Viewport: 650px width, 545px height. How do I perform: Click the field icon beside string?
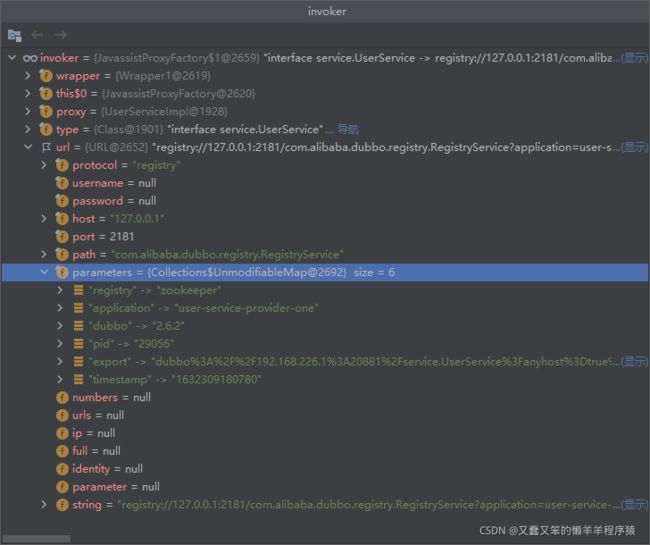(x=62, y=505)
